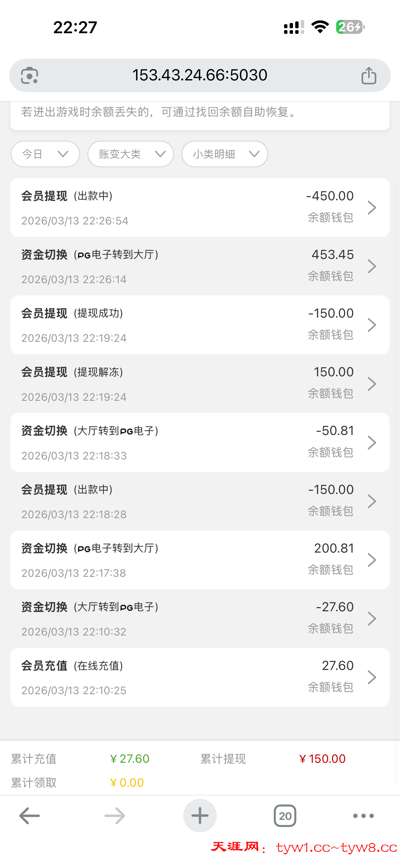Tap the address bar URL 153.43.24.66:5030
This screenshot has height=868, width=400.
(x=200, y=75)
